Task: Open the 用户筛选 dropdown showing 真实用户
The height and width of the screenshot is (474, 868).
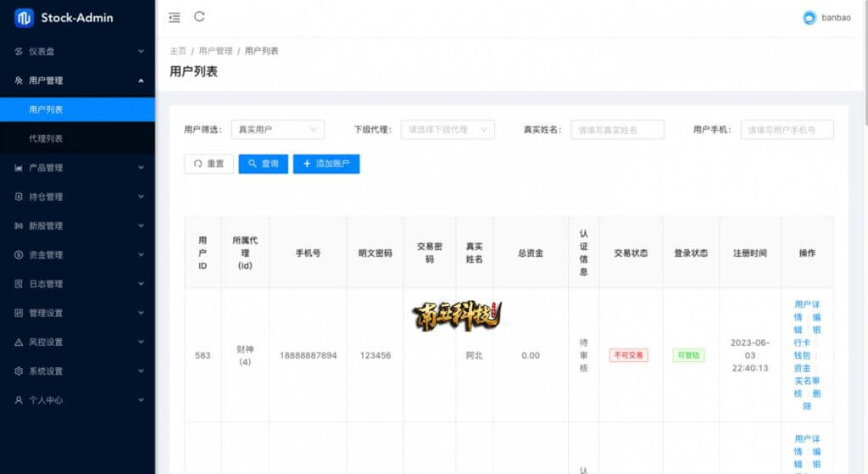Action: pyautogui.click(x=278, y=130)
